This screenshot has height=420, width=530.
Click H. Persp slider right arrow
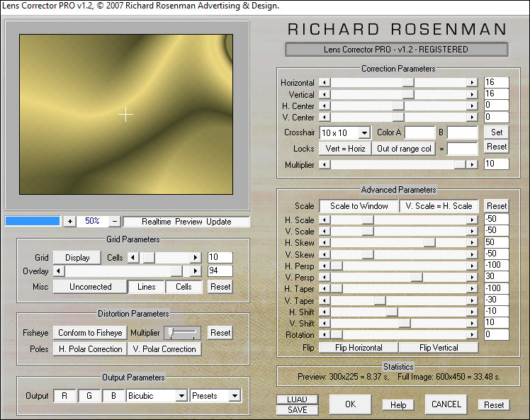(x=472, y=266)
